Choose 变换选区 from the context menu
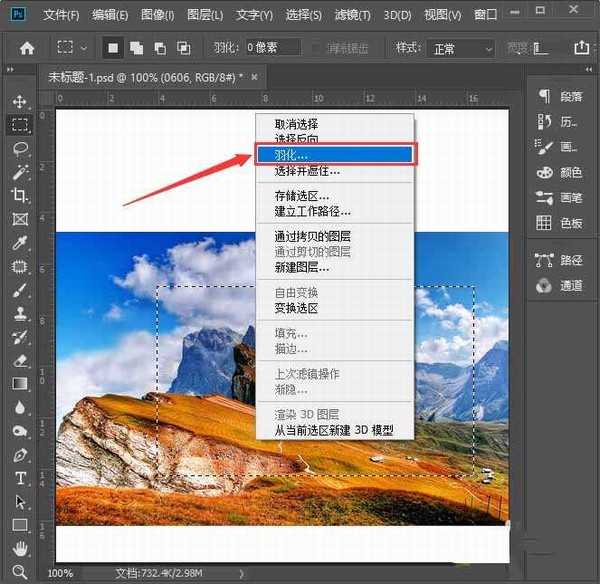The width and height of the screenshot is (600, 584). point(296,308)
